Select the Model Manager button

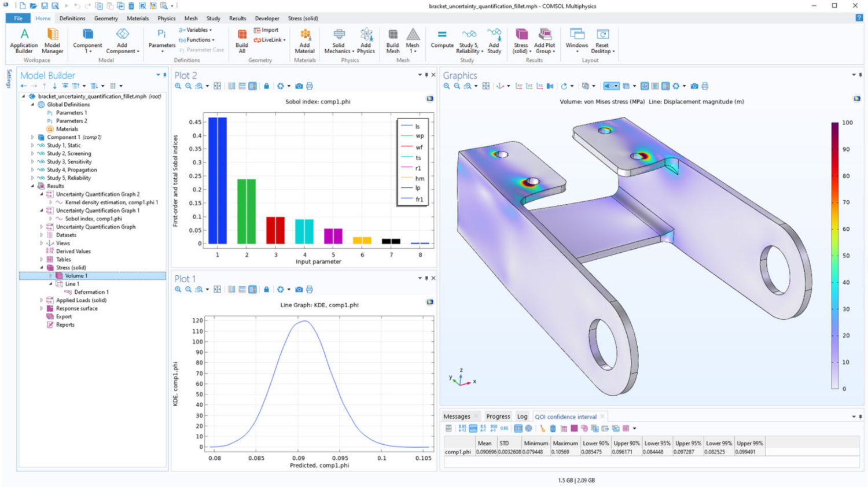(52, 40)
